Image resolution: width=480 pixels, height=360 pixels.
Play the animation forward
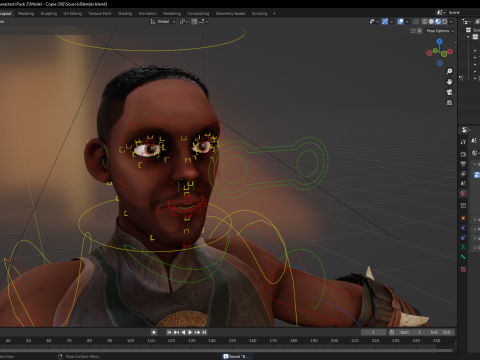click(x=190, y=332)
